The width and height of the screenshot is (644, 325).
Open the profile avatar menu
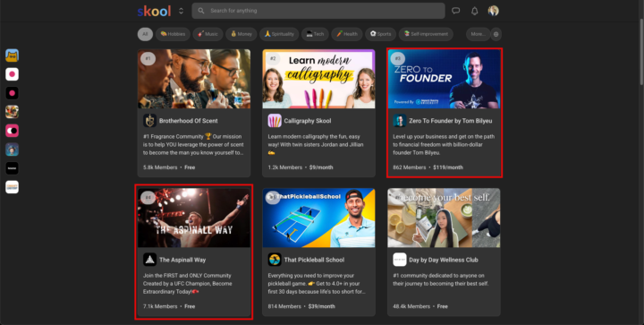[x=493, y=11]
